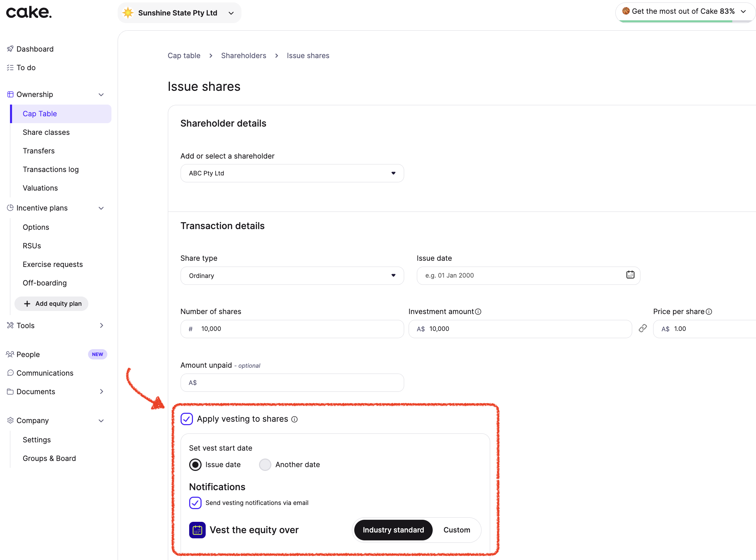Open Cap Table in the sidebar

coord(61,114)
